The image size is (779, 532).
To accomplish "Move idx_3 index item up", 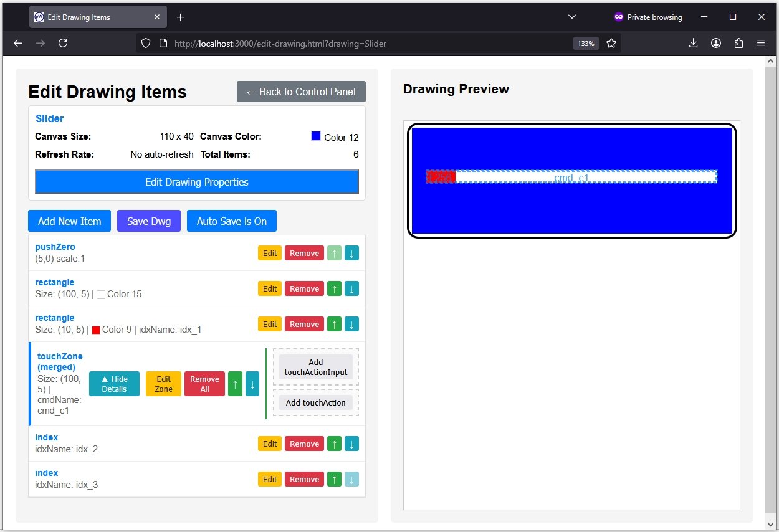I will tap(334, 479).
